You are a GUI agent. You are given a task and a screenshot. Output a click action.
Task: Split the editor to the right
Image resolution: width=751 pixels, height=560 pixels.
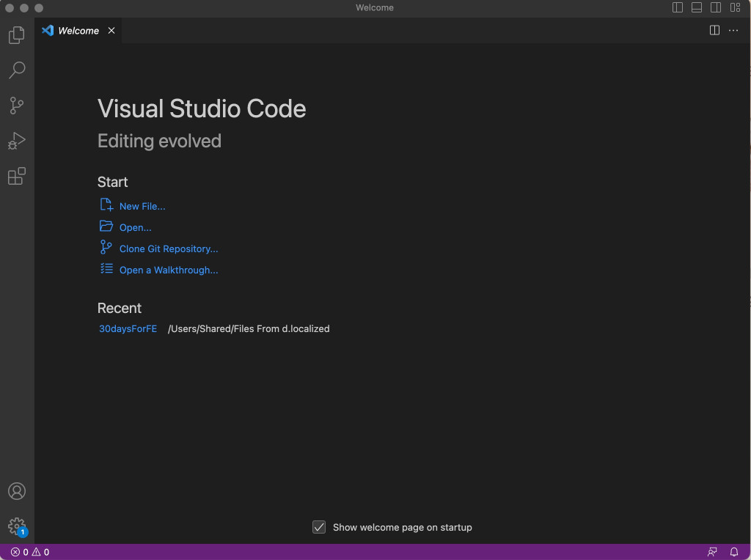[x=714, y=30]
